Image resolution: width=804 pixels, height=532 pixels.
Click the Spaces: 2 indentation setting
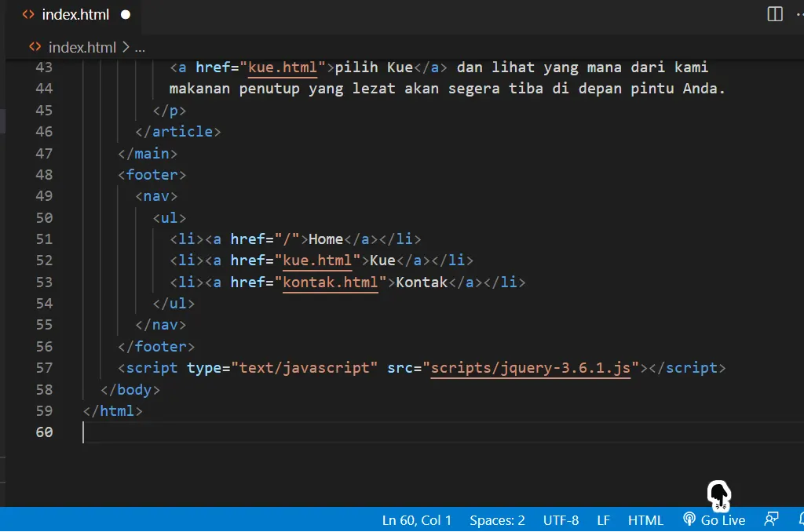tap(497, 520)
